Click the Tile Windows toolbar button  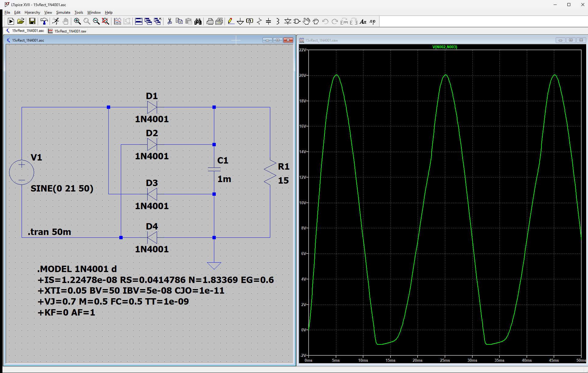[139, 21]
